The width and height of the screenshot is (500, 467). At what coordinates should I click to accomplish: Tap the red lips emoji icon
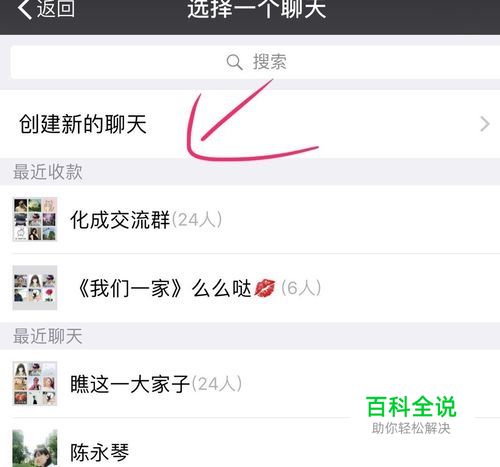pos(265,288)
